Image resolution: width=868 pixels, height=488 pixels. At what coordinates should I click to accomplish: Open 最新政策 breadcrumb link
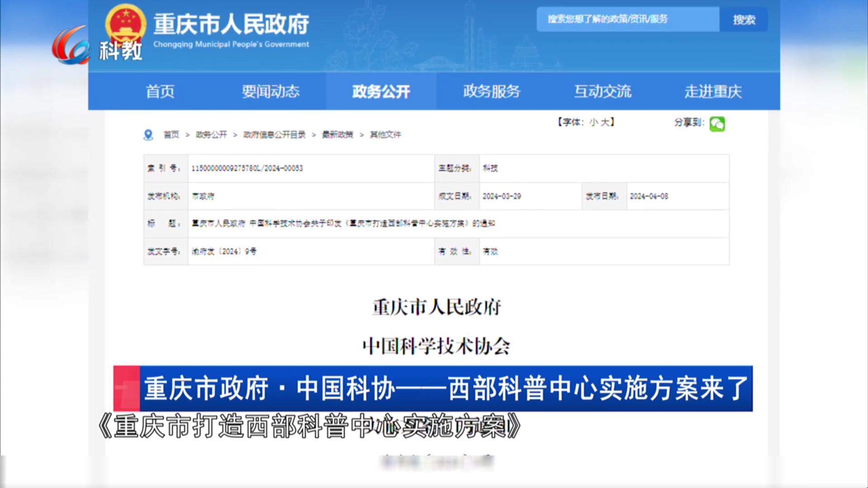337,135
